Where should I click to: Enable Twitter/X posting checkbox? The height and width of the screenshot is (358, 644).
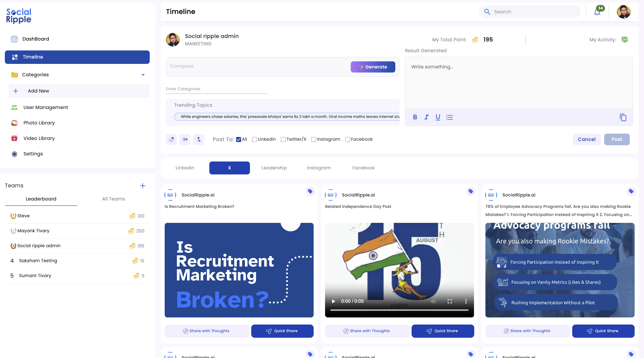click(283, 139)
